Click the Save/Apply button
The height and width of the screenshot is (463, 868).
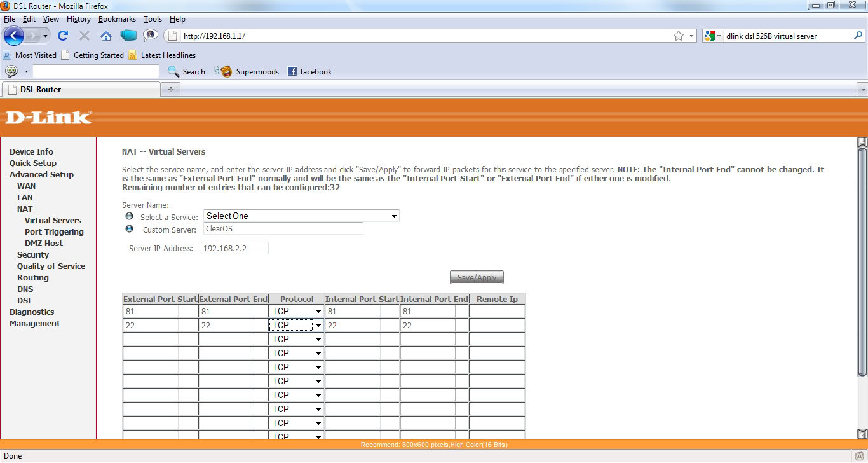pyautogui.click(x=476, y=277)
